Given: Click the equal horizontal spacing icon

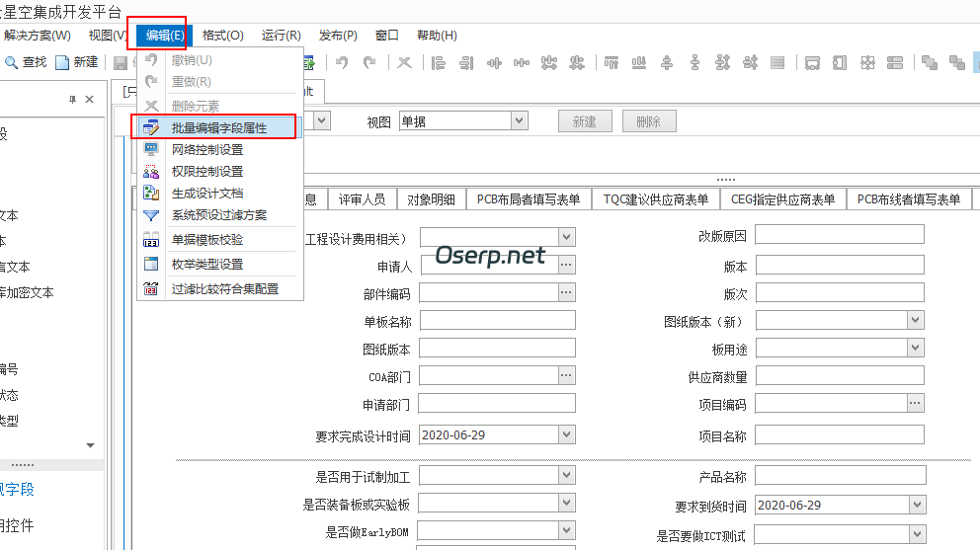Looking at the screenshot, I should click(x=522, y=62).
